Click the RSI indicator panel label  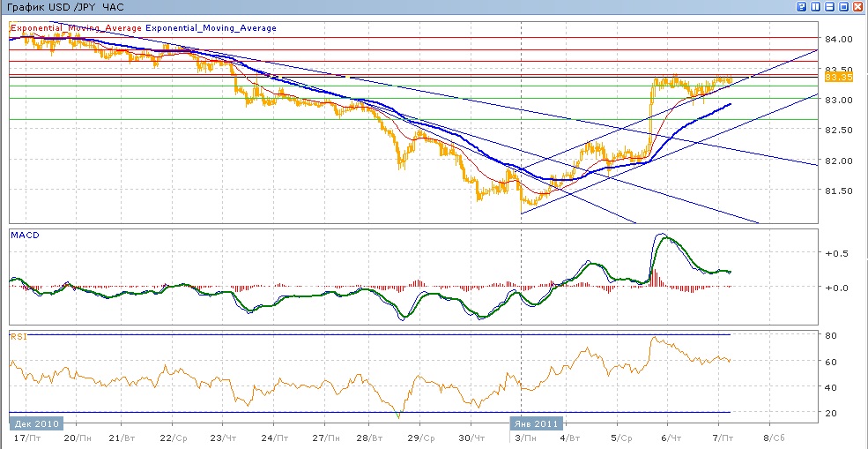pyautogui.click(x=19, y=335)
